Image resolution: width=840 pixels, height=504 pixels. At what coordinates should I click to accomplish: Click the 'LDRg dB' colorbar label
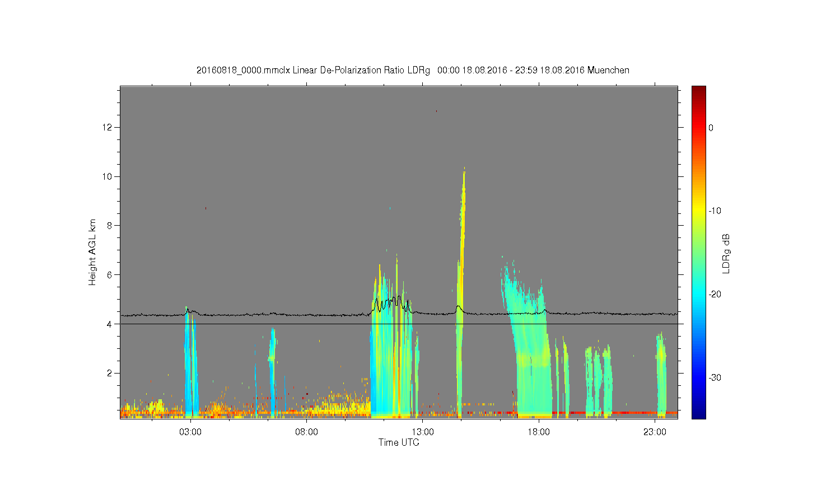(726, 253)
